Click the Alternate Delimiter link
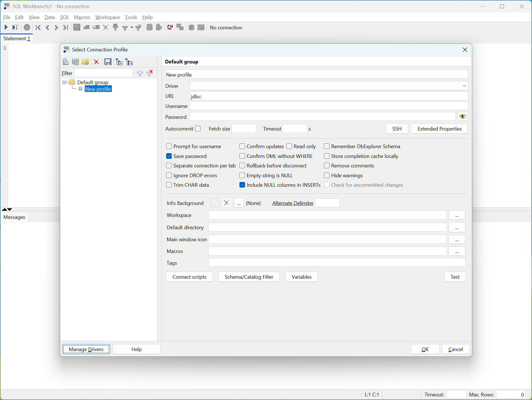The image size is (532, 400). tap(293, 203)
